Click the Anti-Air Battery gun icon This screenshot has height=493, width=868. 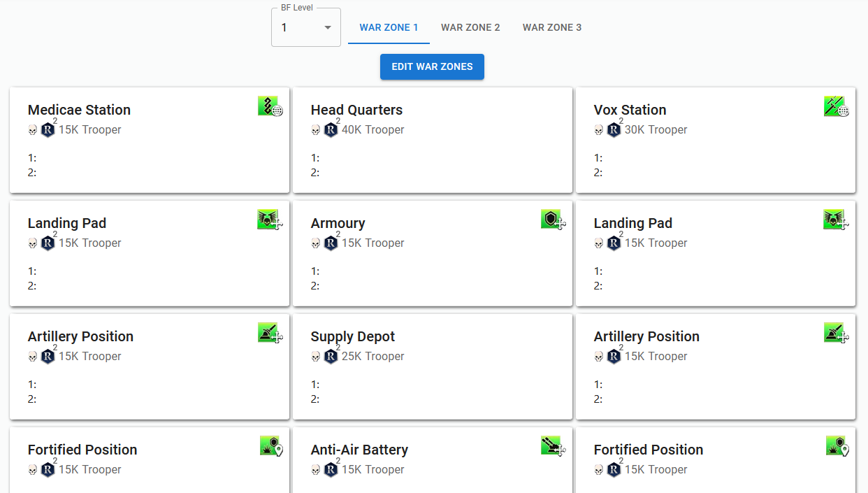coord(553,446)
